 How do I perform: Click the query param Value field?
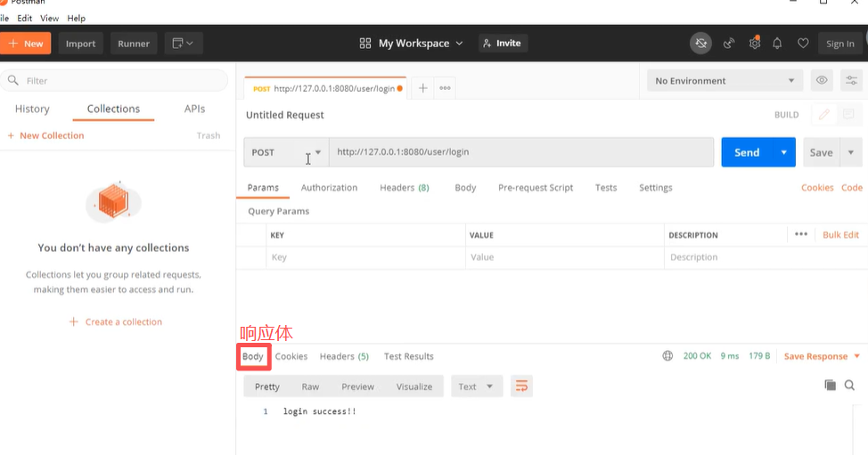point(565,257)
